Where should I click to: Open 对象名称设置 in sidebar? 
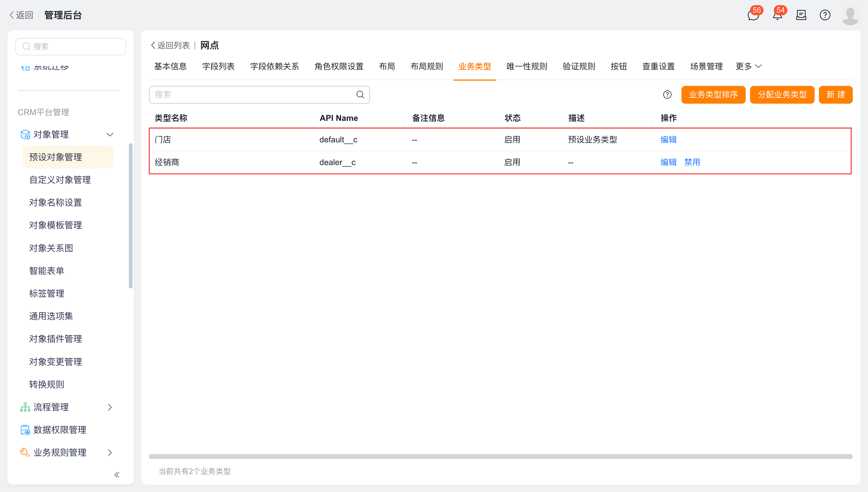(55, 202)
